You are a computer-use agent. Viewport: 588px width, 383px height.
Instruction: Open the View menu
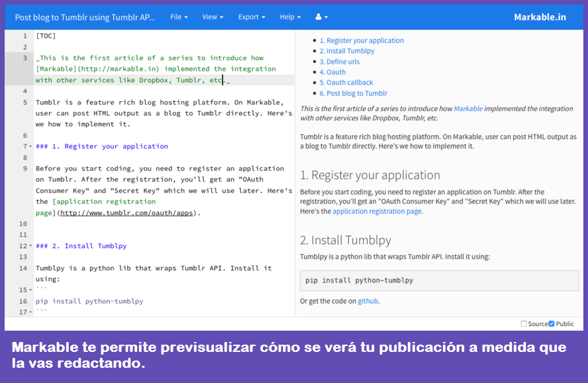click(x=213, y=17)
